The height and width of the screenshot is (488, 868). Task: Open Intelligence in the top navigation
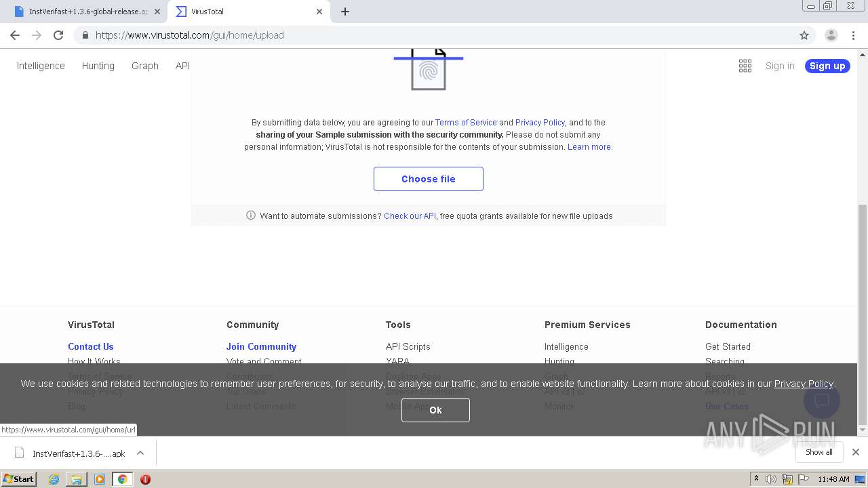pos(41,66)
